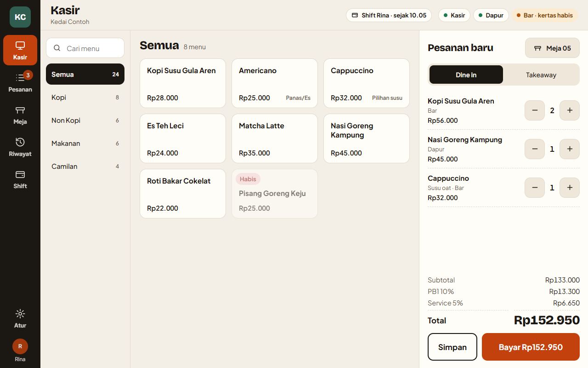Add Matcha Latte to order
This screenshot has height=368, width=588.
(275, 138)
